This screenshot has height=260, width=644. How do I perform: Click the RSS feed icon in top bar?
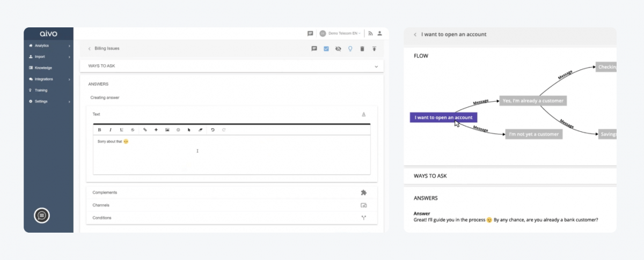370,33
